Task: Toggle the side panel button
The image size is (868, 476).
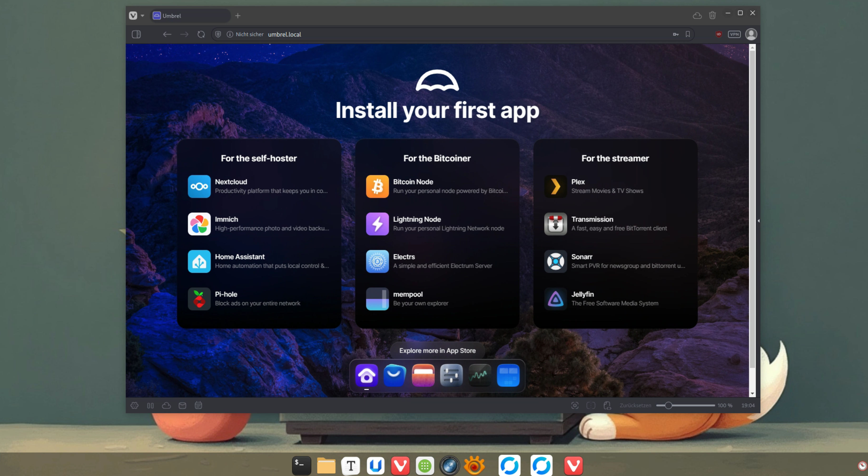Action: (x=136, y=34)
